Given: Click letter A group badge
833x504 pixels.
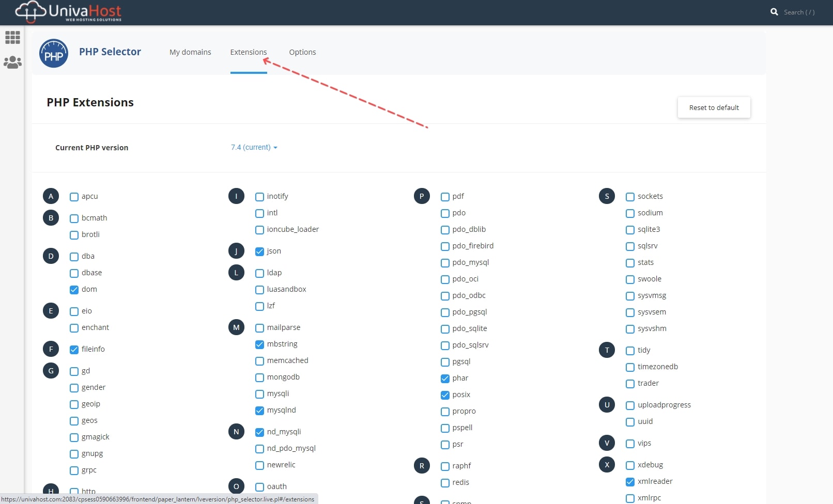Looking at the screenshot, I should point(51,196).
